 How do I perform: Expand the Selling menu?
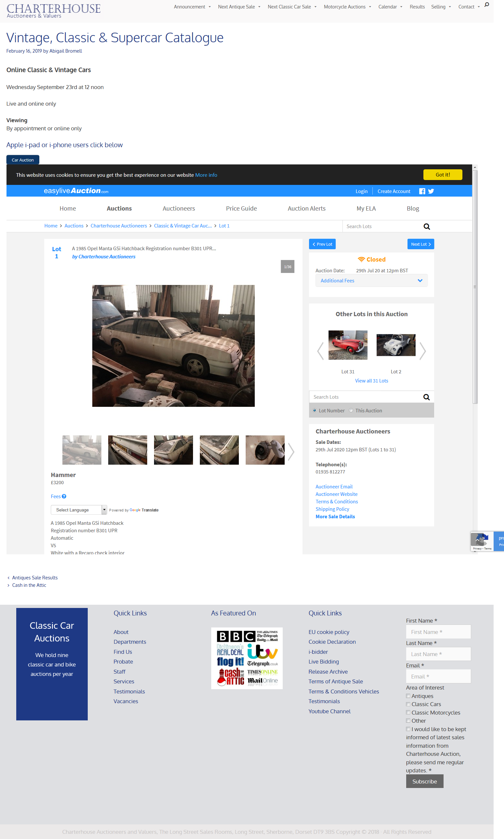pos(441,7)
